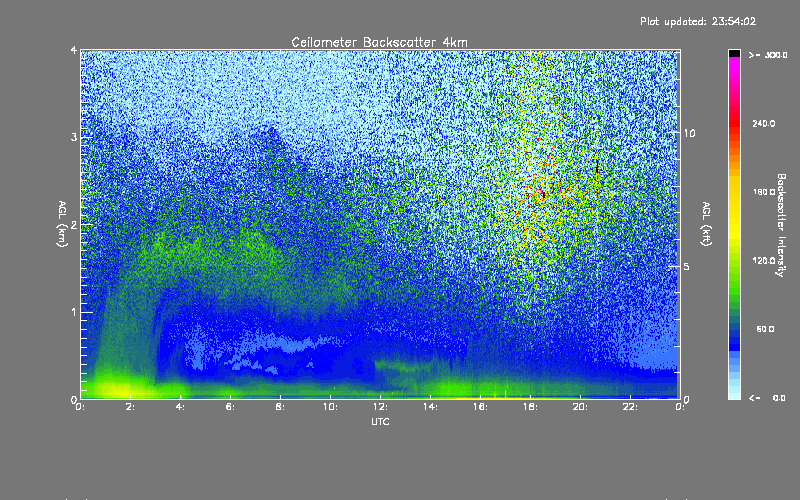Click the "120.0" colorbar label
Viewport: 800px width, 500px height.
764,260
